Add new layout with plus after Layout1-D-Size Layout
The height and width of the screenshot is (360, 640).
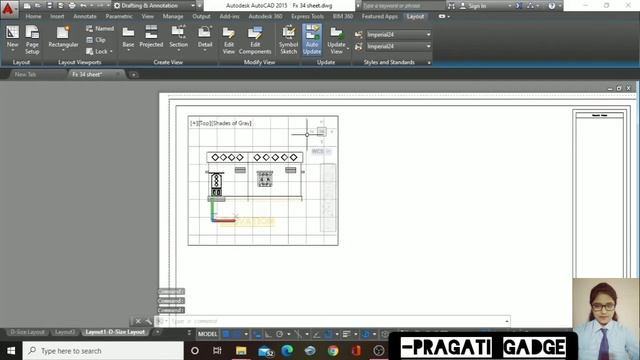[158, 332]
